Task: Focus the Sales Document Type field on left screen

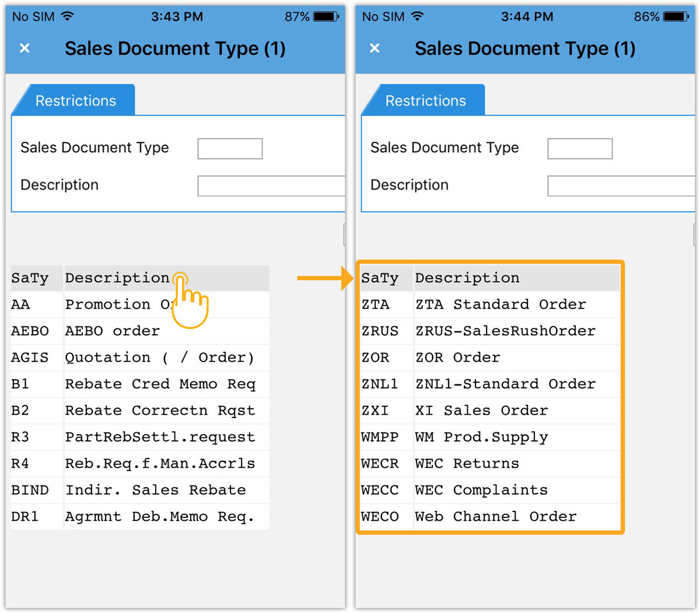Action: point(230,149)
